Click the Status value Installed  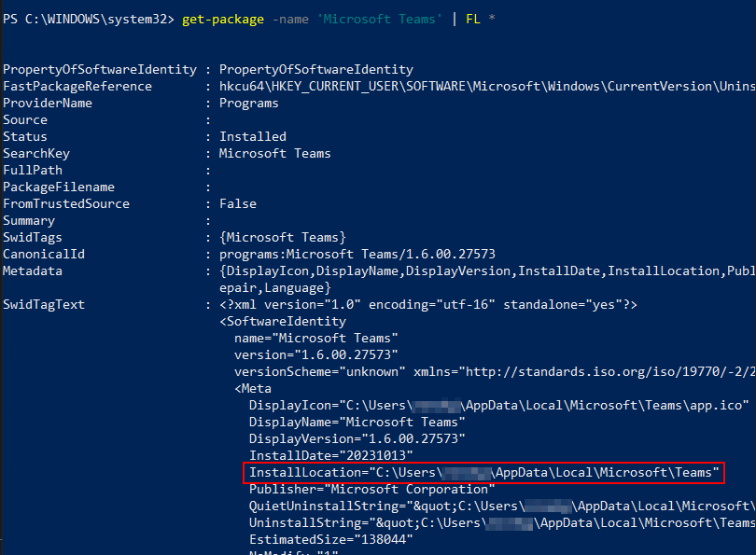point(252,137)
